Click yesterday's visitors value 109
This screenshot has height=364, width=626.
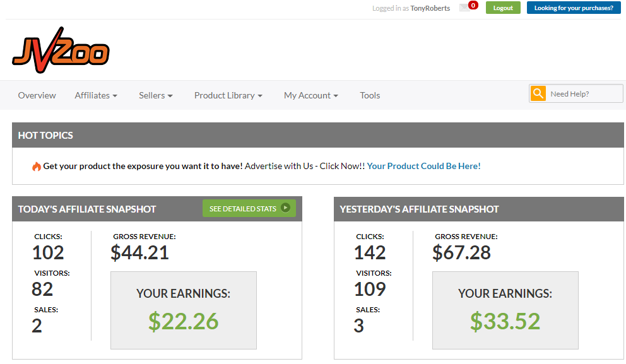[370, 290]
